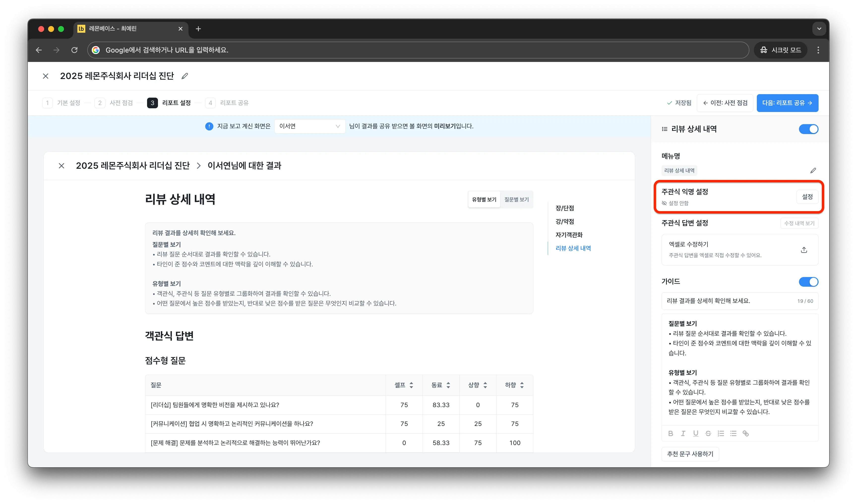Click the guide title input field
The height and width of the screenshot is (504, 857).
pyautogui.click(x=739, y=301)
